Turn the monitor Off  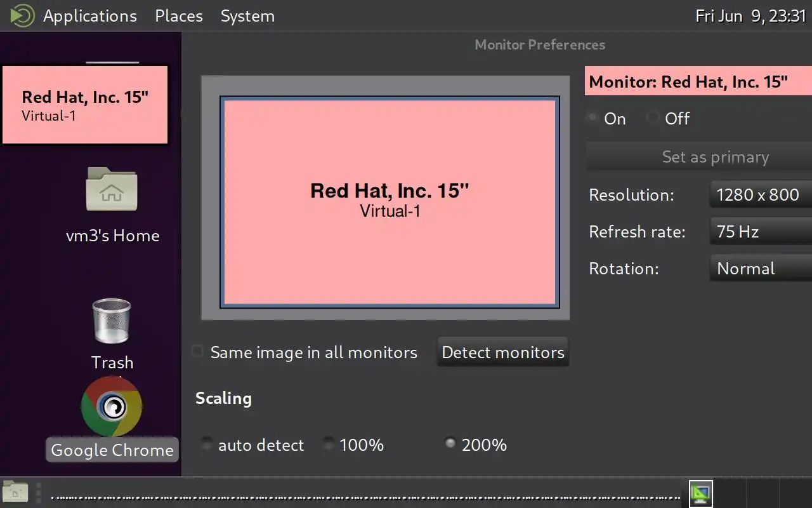[x=653, y=118]
